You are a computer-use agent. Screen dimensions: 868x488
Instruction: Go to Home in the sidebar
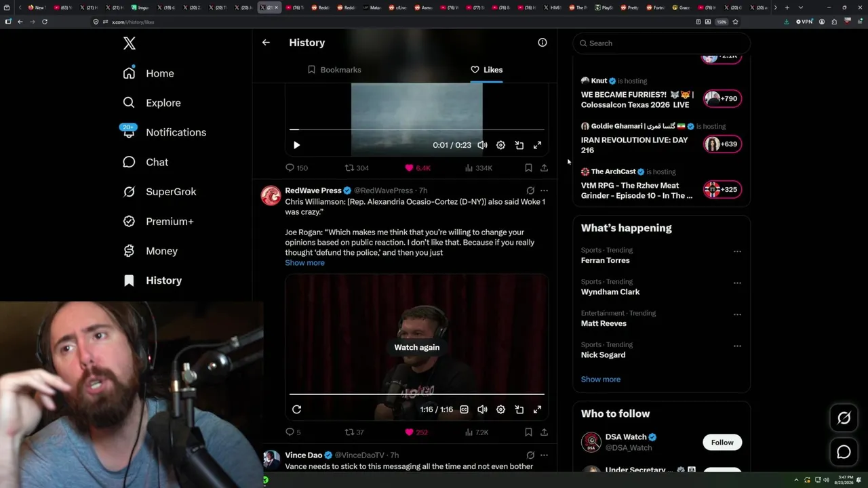point(149,73)
